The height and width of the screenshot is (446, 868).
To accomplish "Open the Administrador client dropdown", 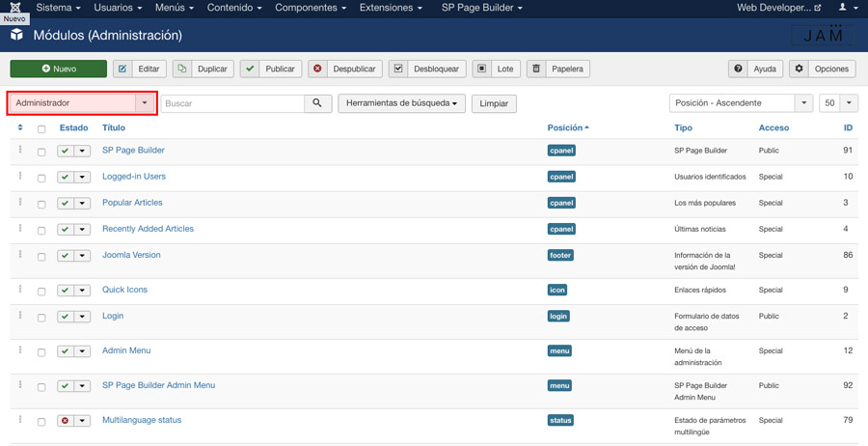I will (x=82, y=103).
